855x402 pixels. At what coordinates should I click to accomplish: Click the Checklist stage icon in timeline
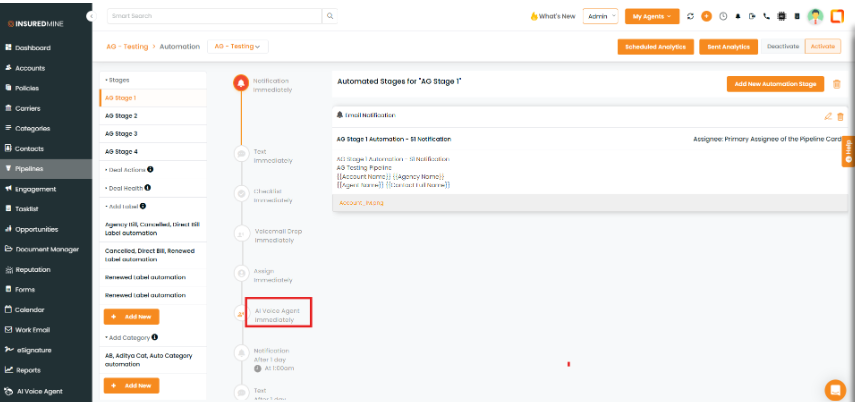tap(240, 193)
